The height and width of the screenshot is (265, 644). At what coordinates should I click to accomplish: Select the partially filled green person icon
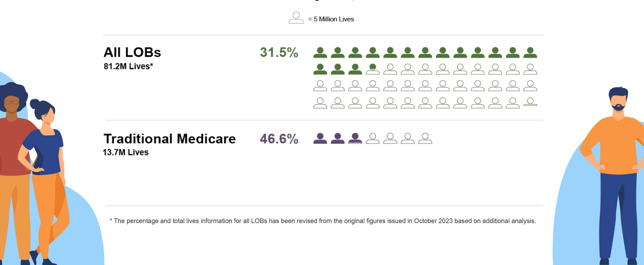coord(373,69)
